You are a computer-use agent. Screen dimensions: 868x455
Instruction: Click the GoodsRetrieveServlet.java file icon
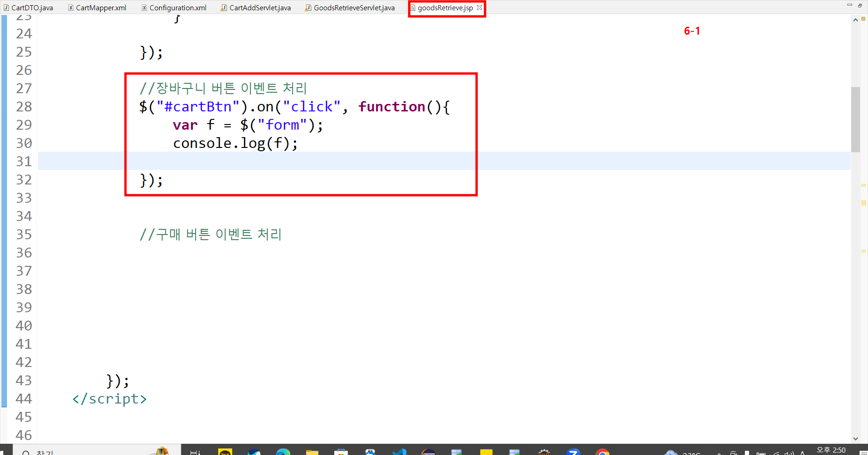308,7
